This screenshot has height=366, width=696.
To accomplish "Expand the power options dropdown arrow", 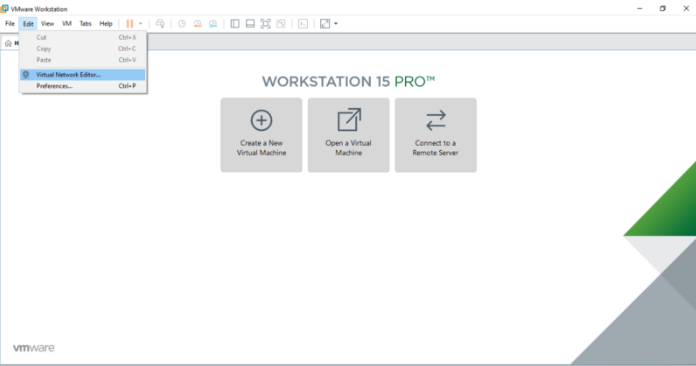I will (141, 24).
